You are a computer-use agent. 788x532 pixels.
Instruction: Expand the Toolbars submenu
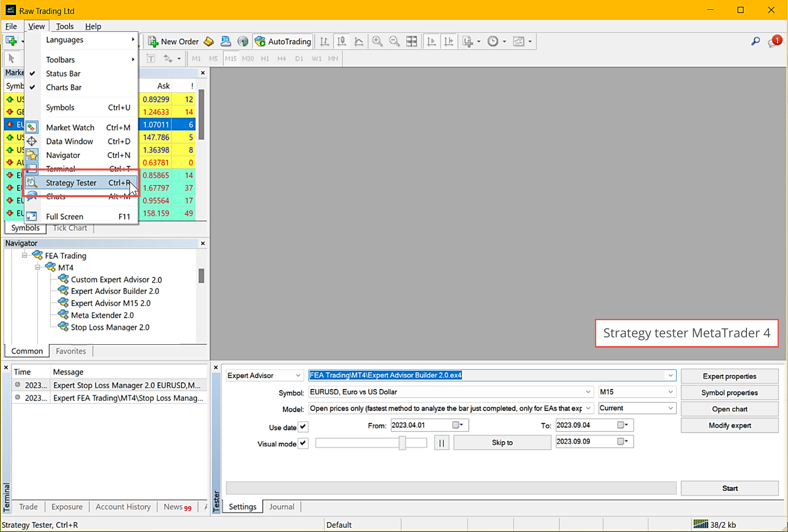pos(81,60)
